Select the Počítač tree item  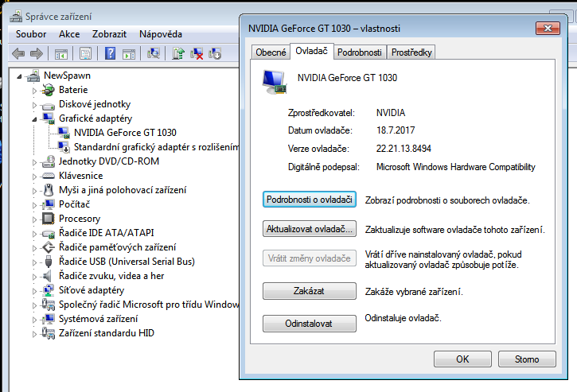[74, 204]
